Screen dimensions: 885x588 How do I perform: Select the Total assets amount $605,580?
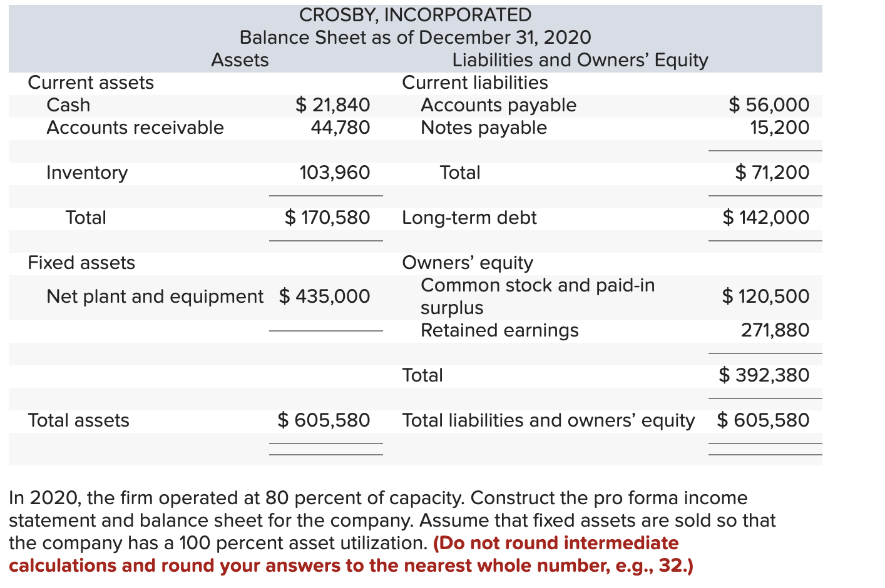324,420
